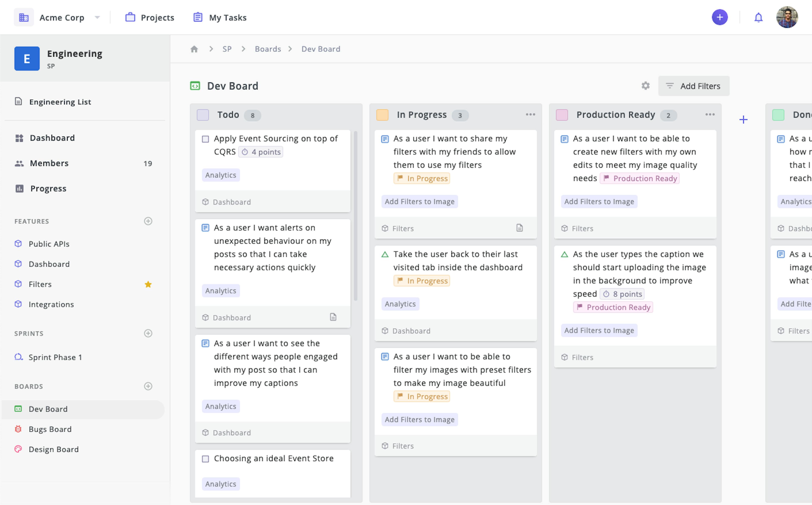
Task: Click In Progress flag on last visited tab card
Action: [422, 281]
